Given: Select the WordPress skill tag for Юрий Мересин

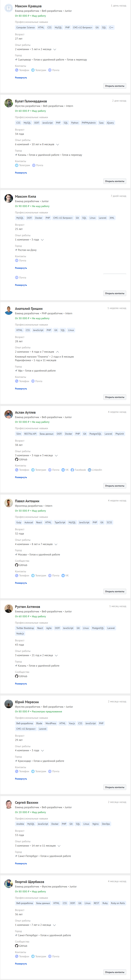Looking at the screenshot, I should tap(51, 723).
